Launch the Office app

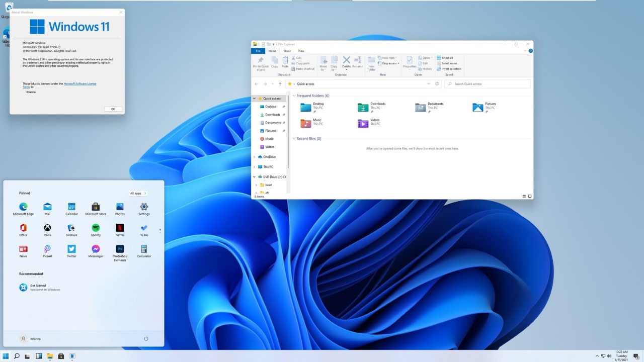click(23, 230)
